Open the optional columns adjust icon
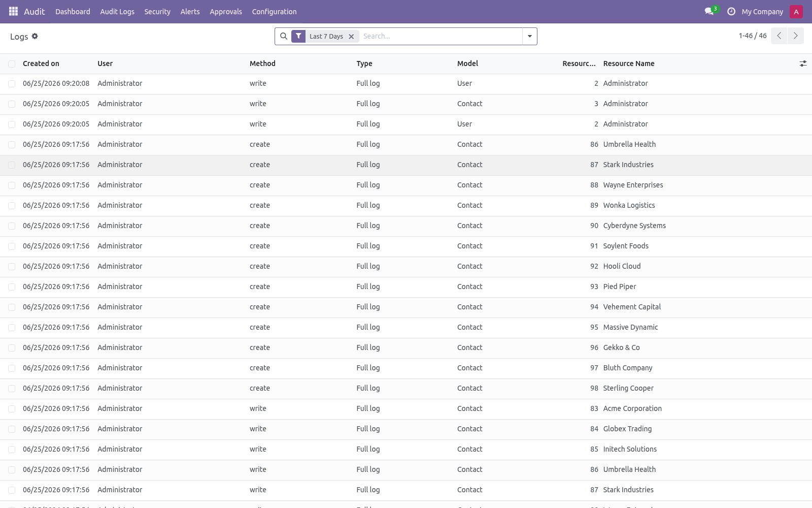This screenshot has width=812, height=508. [803, 63]
